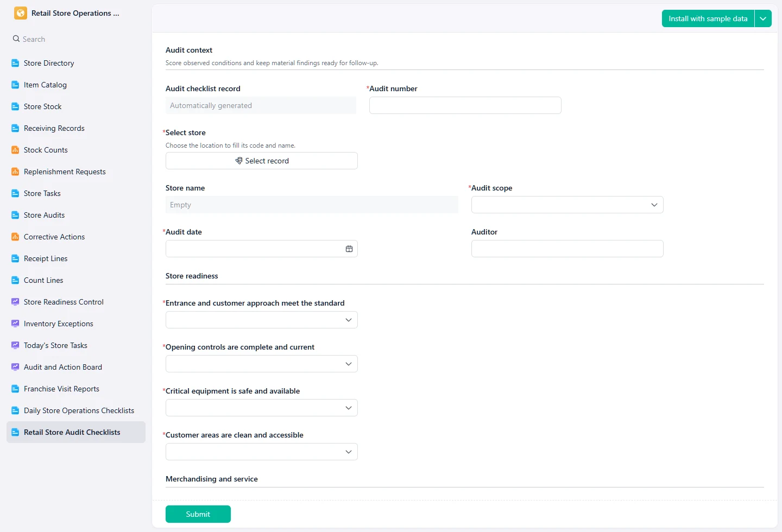Viewport: 782px width, 532px height.
Task: Click the Daily Store Operations Checklists icon
Action: pos(15,410)
